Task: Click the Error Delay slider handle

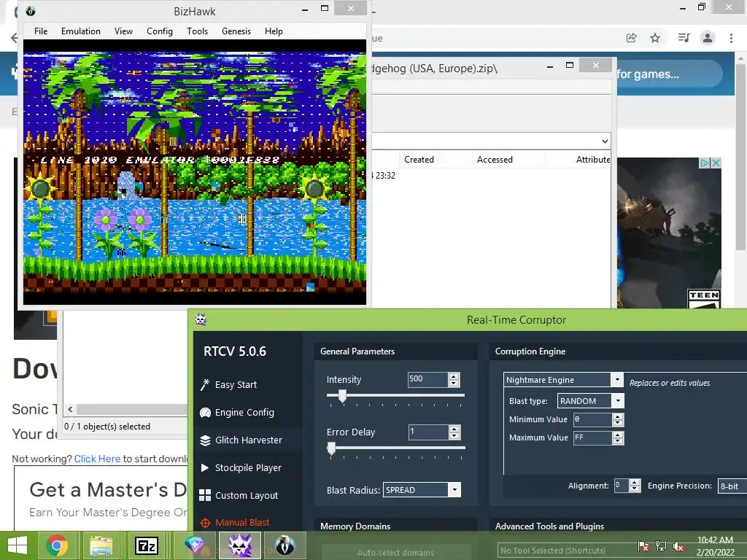Action: 331,448
